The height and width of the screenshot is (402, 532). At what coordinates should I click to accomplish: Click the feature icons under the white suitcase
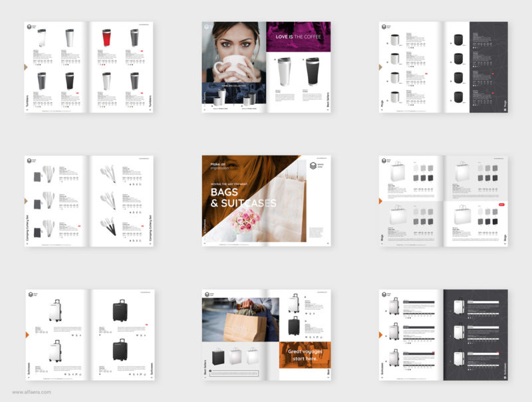click(310, 313)
